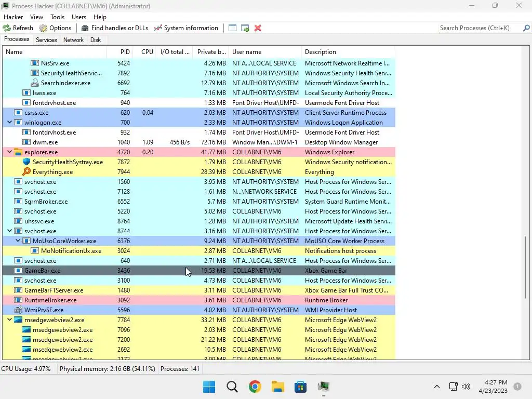
Task: Sort by the Name column header
Action: click(x=55, y=52)
